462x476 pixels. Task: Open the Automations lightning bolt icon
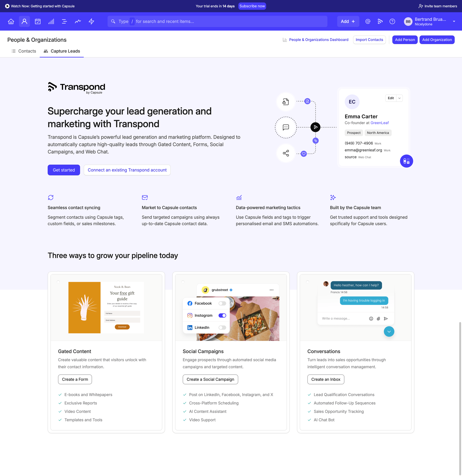91,21
